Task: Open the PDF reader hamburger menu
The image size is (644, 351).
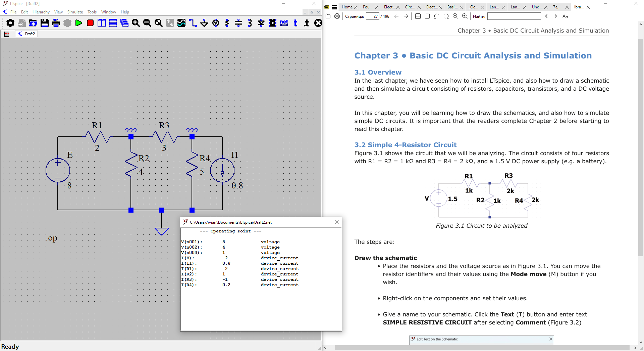Action: tap(334, 7)
